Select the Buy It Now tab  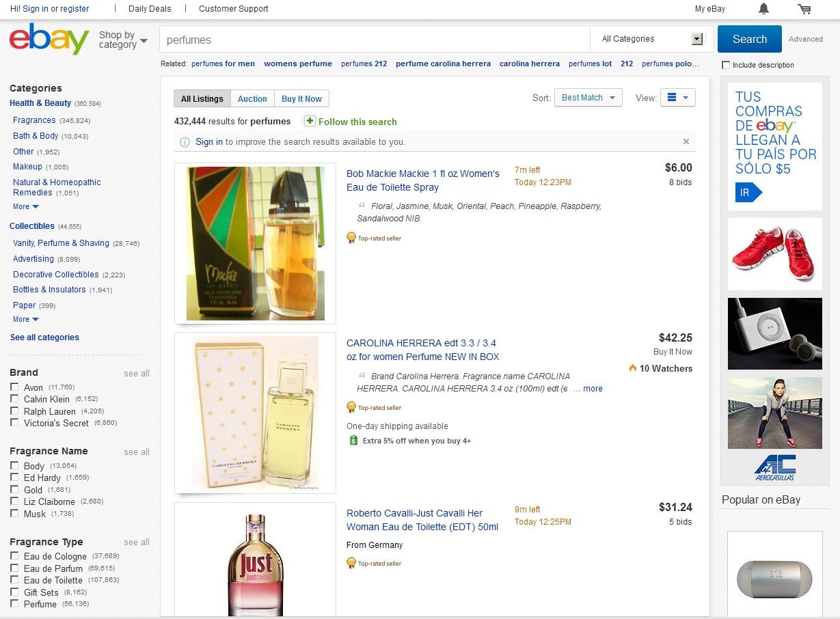pyautogui.click(x=301, y=99)
